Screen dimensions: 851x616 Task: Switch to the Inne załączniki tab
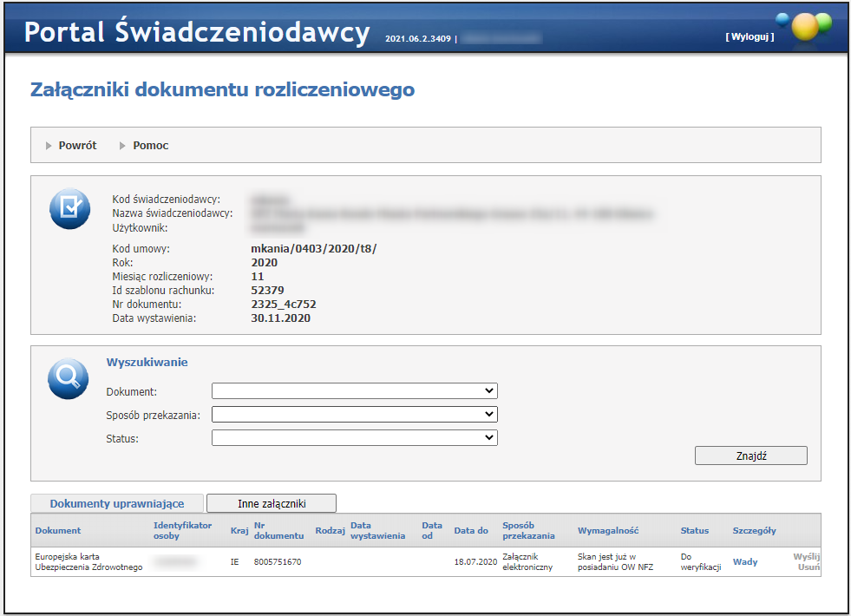coord(271,503)
